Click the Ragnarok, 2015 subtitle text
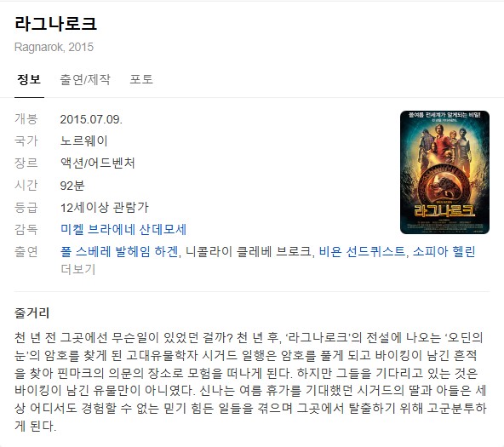 (54, 47)
